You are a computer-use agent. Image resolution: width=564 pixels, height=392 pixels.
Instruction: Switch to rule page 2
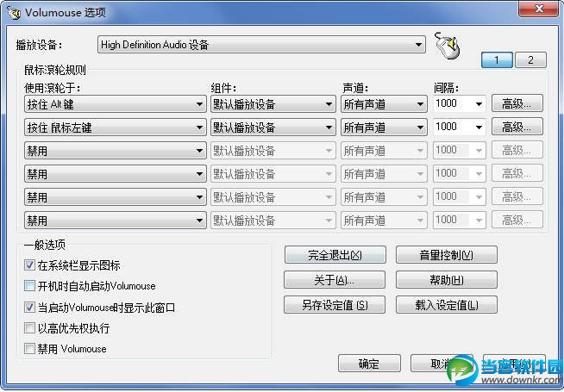(530, 60)
